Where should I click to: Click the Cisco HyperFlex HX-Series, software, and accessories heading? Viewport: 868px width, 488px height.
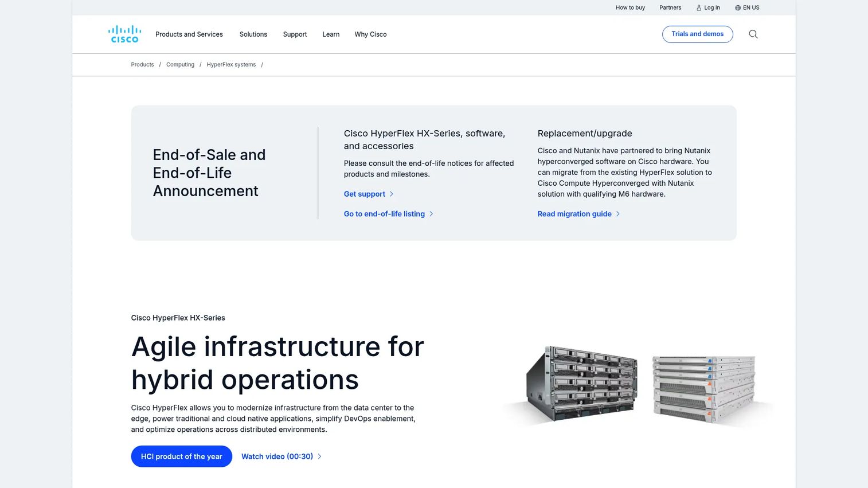[424, 140]
